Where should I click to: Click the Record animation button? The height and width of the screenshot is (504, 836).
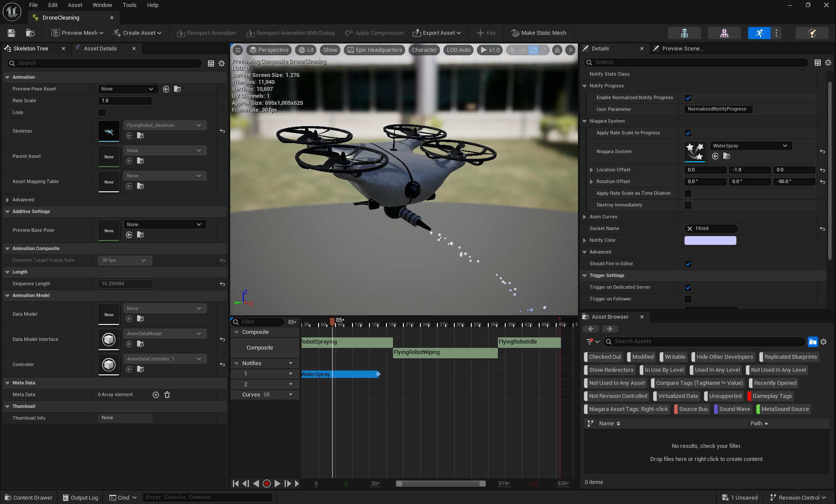(x=267, y=484)
